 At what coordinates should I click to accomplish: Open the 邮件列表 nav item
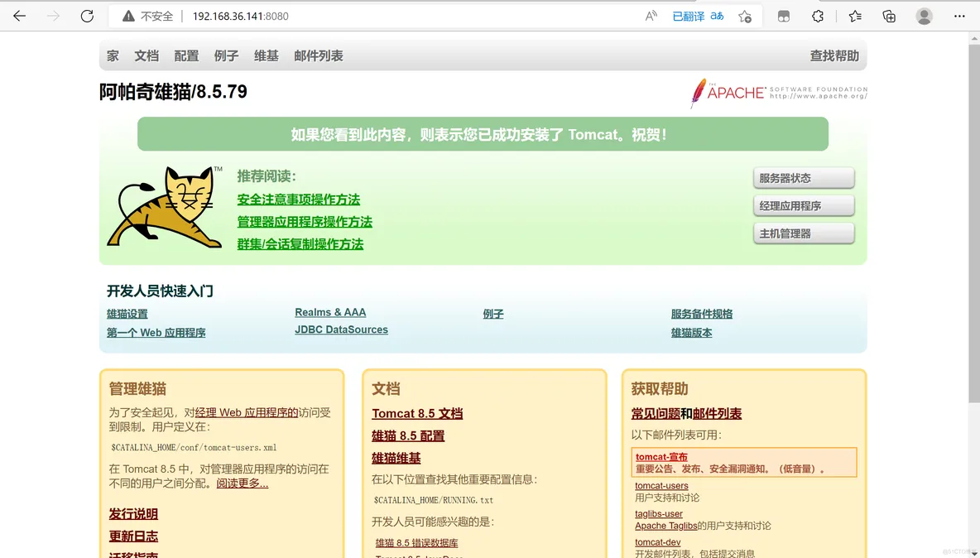coord(319,55)
